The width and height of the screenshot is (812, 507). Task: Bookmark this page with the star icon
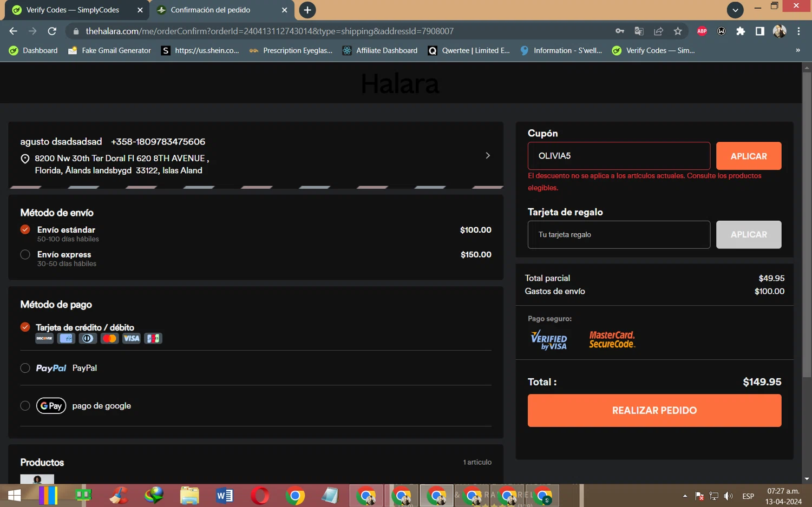pyautogui.click(x=678, y=31)
